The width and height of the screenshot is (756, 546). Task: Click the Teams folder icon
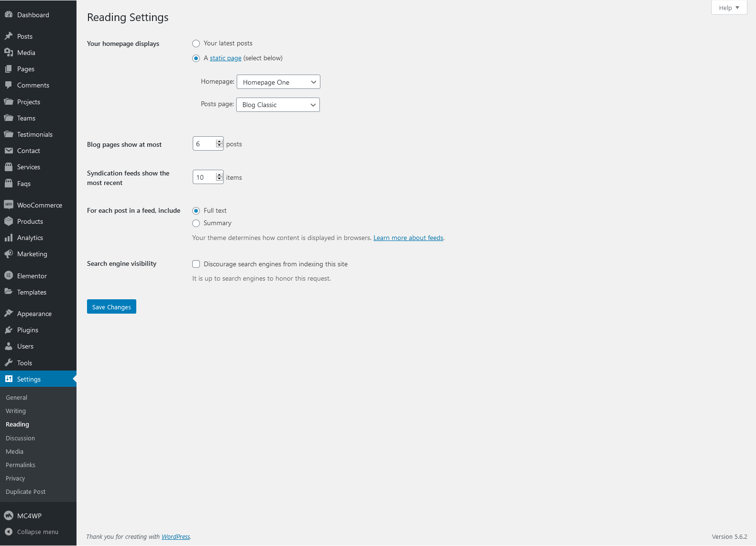tap(9, 118)
